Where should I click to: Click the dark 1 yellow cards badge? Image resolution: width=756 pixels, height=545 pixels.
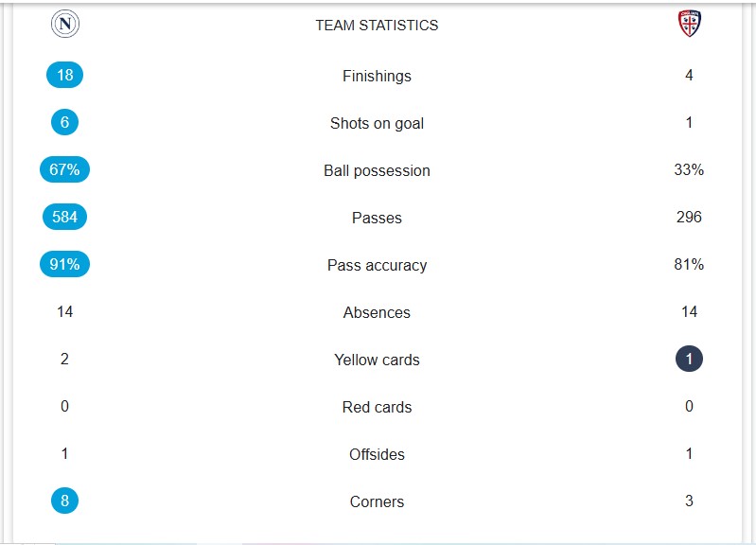689,359
